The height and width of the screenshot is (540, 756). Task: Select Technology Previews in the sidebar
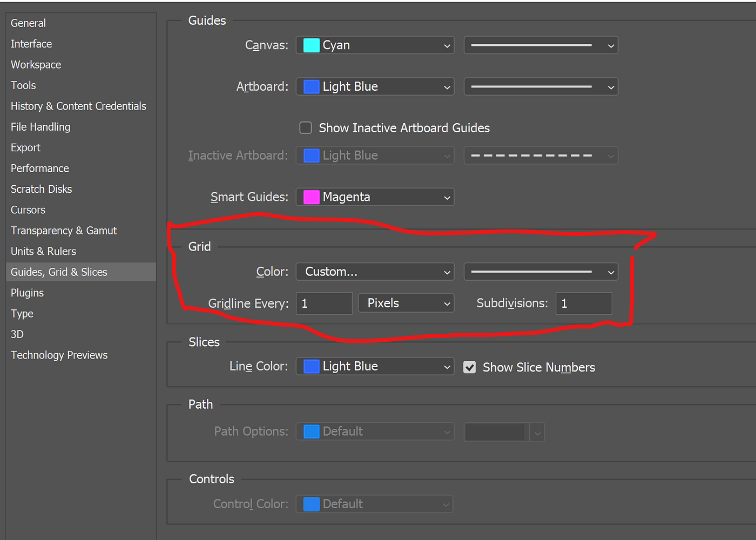pos(59,355)
